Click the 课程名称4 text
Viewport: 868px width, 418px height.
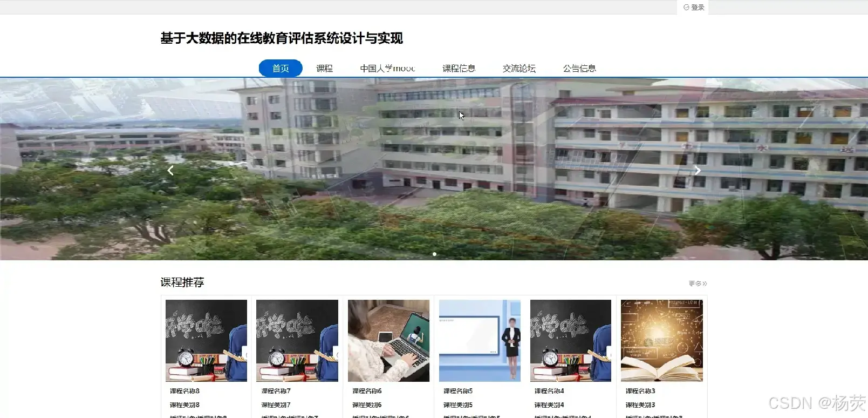(x=549, y=391)
